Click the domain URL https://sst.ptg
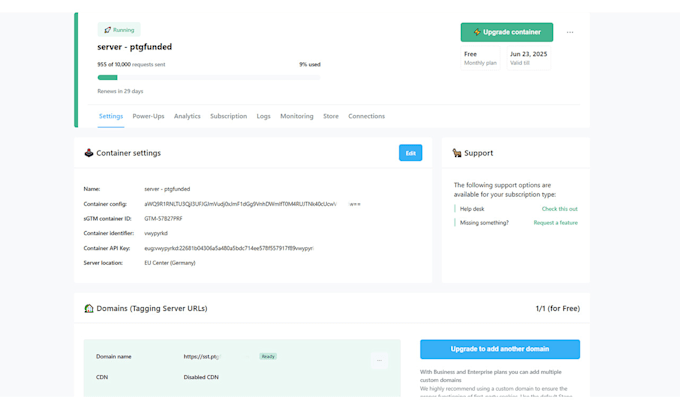Image resolution: width=680 pixels, height=409 pixels. coord(202,357)
